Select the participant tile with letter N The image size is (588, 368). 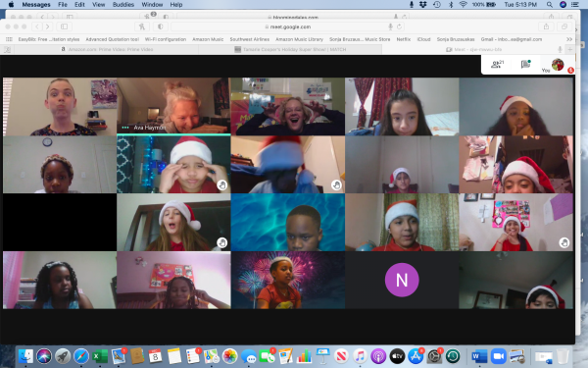coord(402,280)
